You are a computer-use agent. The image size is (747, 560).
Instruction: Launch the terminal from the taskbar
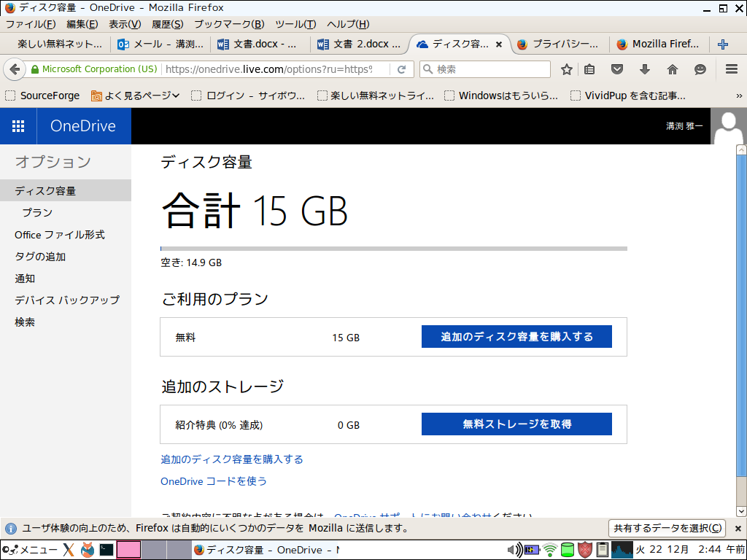pos(107,550)
